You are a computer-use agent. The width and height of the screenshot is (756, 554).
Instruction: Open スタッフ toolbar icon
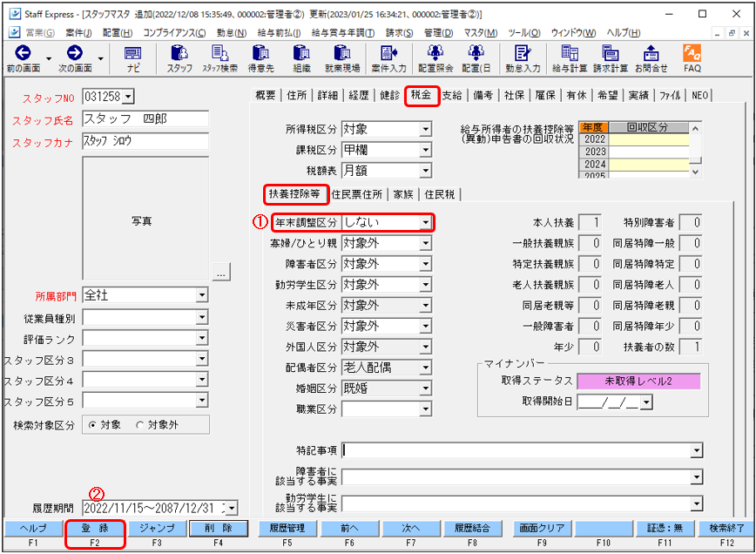coord(179,52)
